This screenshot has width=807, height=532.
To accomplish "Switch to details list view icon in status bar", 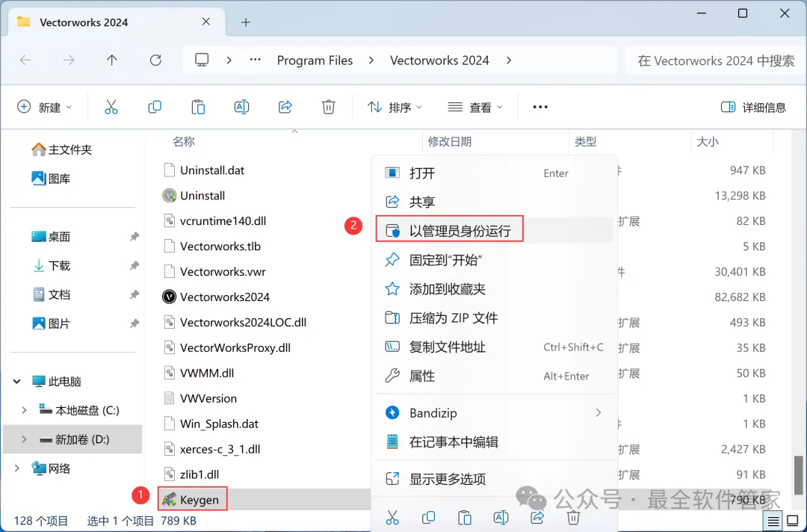I will [773, 522].
